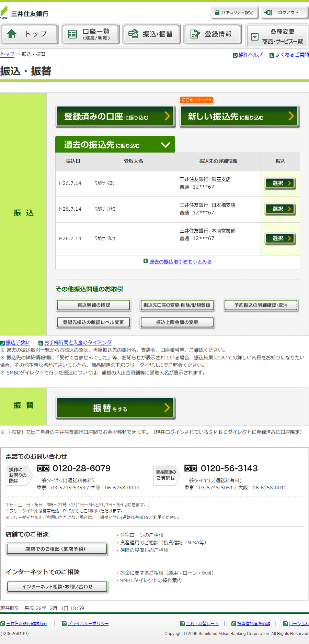This screenshot has height=644, width=309.
Task: Click the free-dial icon beside 0120-56-3143
Action: click(191, 468)
